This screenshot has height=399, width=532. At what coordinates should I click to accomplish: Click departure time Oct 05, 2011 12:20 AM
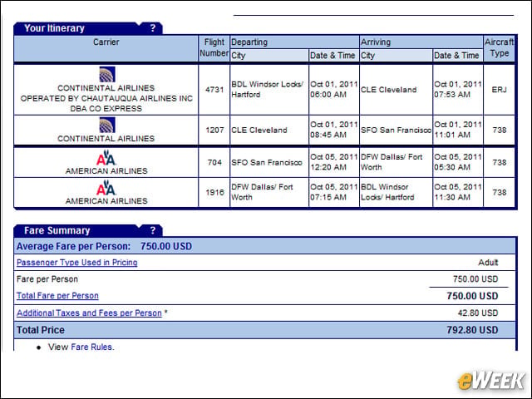pos(334,162)
